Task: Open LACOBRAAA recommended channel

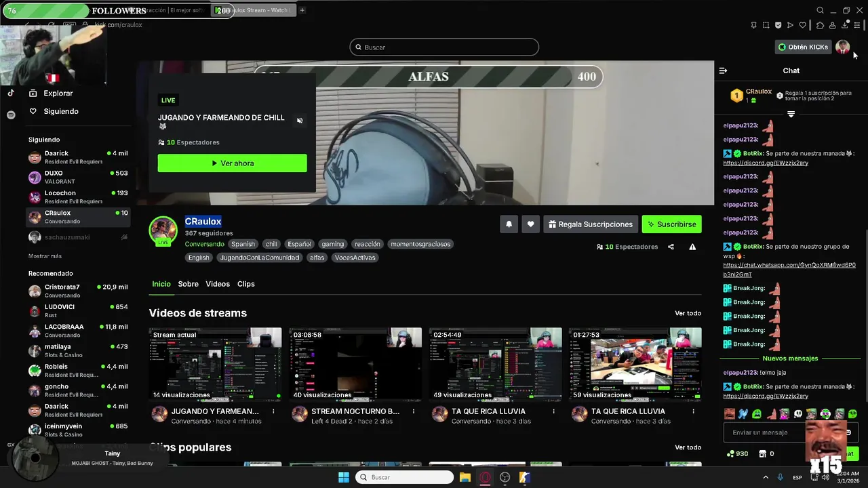Action: point(77,330)
